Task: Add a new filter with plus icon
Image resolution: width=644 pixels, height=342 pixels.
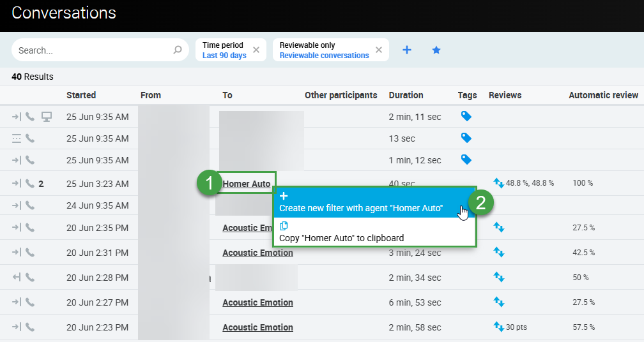Action: tap(407, 50)
